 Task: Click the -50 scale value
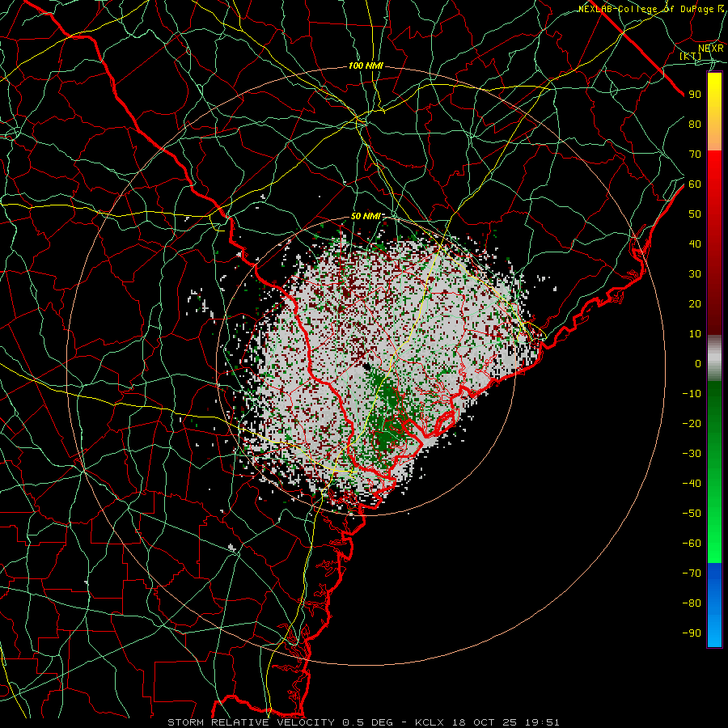pos(692,514)
